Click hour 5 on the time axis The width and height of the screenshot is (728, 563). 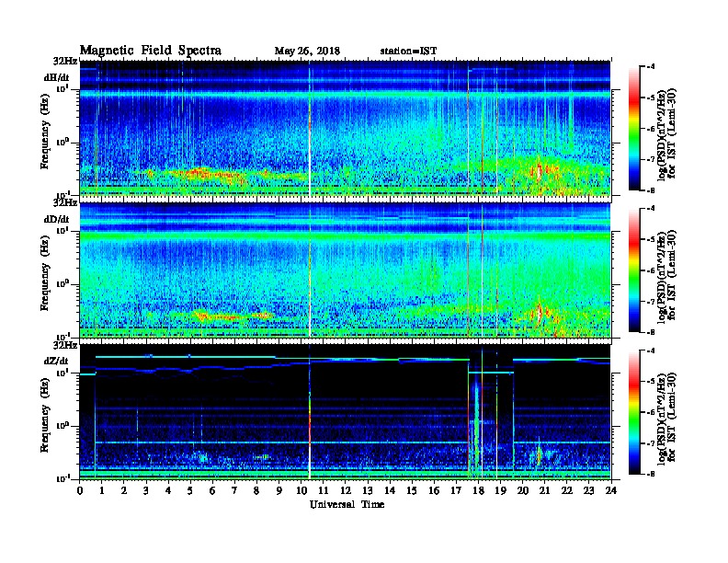pyautogui.click(x=190, y=490)
